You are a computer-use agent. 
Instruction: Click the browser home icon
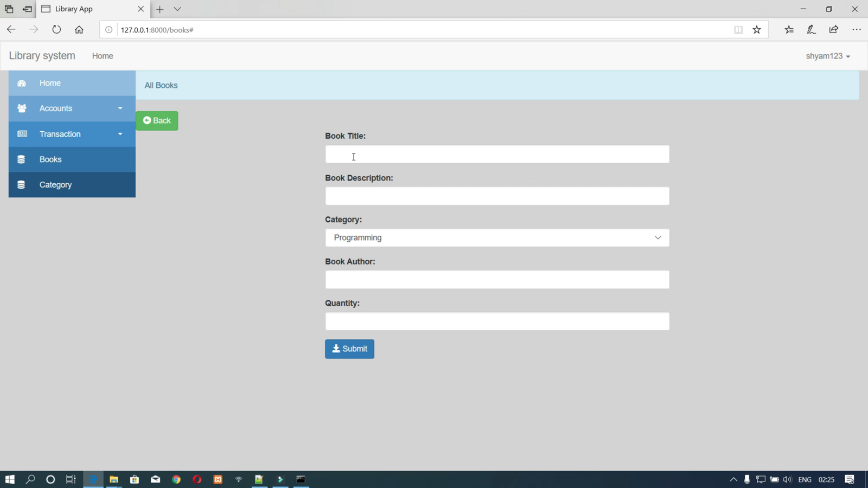(79, 30)
